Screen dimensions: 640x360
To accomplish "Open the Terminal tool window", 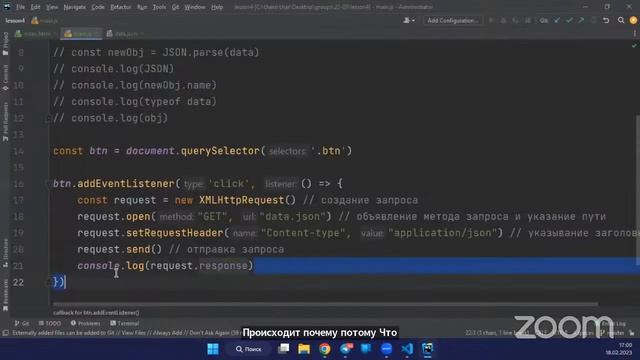I will (124, 323).
